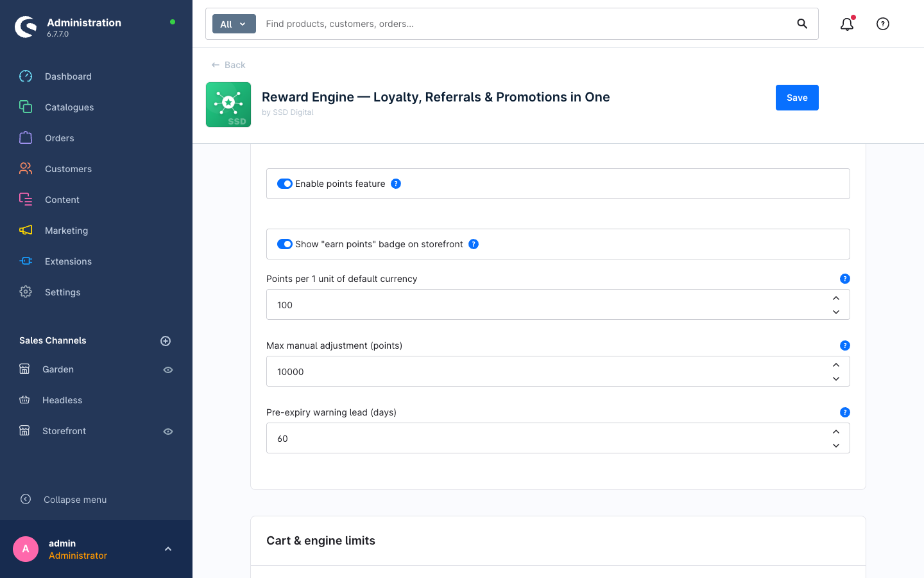924x578 pixels.
Task: Open the Orders bag icon
Action: point(26,138)
